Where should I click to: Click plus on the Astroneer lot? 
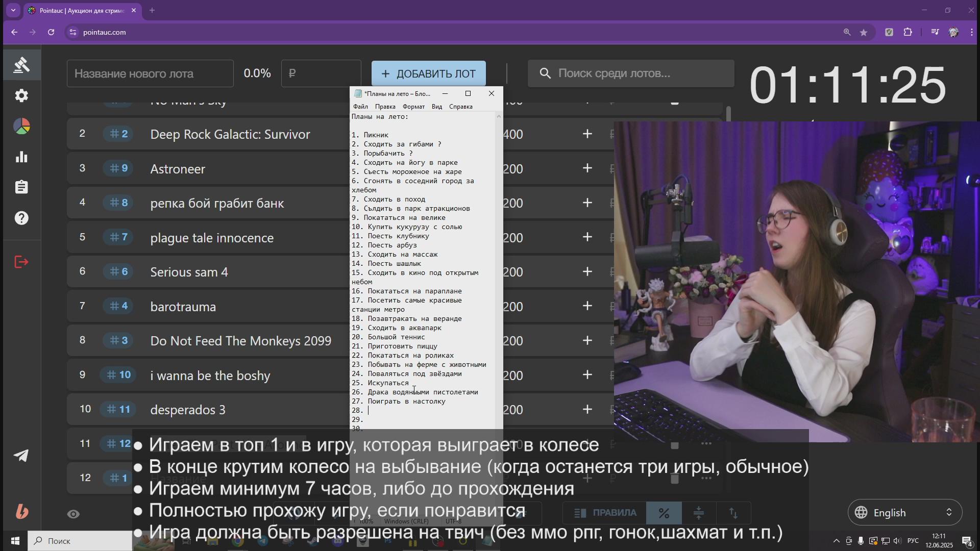[x=587, y=168]
